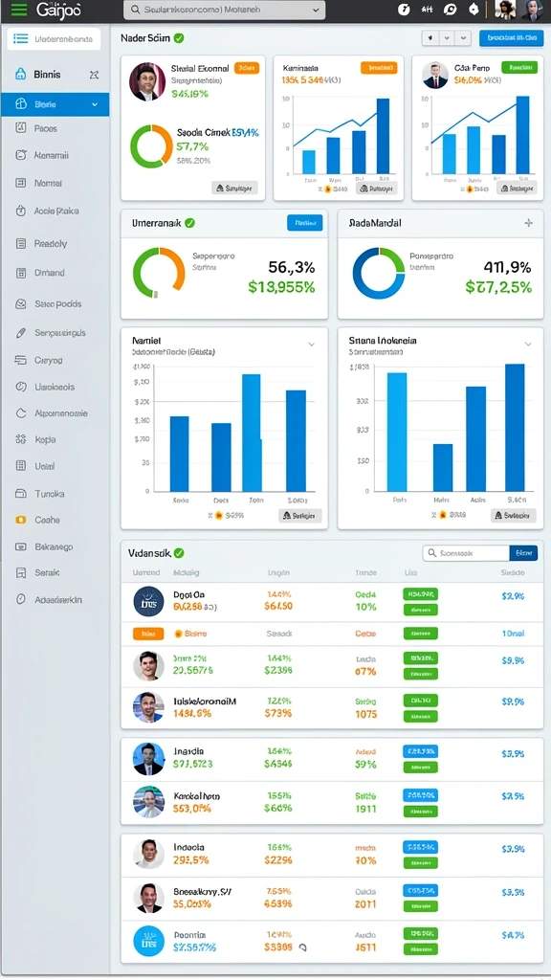Viewport: 551px width, 980px height.
Task: Toggle the green check beside Nader Sdim
Action: click(x=179, y=38)
